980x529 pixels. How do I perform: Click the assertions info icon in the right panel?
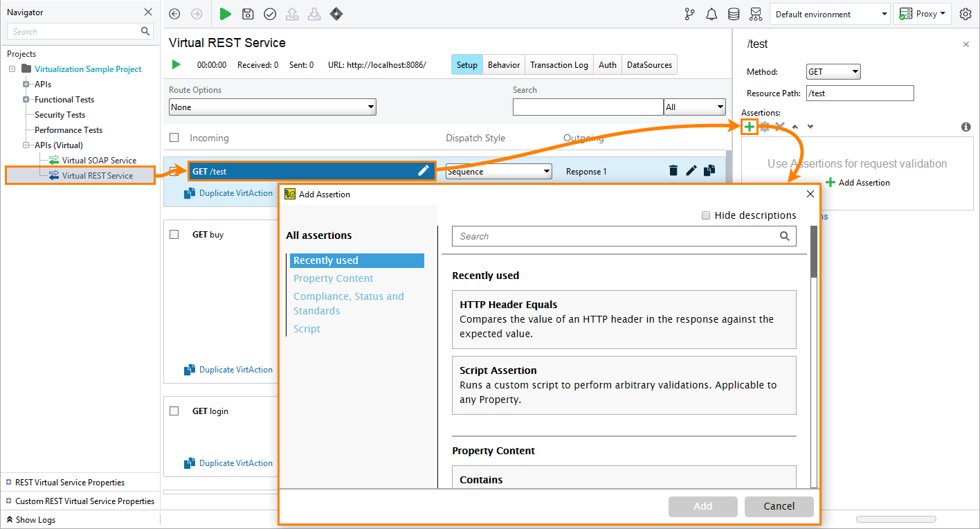(x=966, y=127)
